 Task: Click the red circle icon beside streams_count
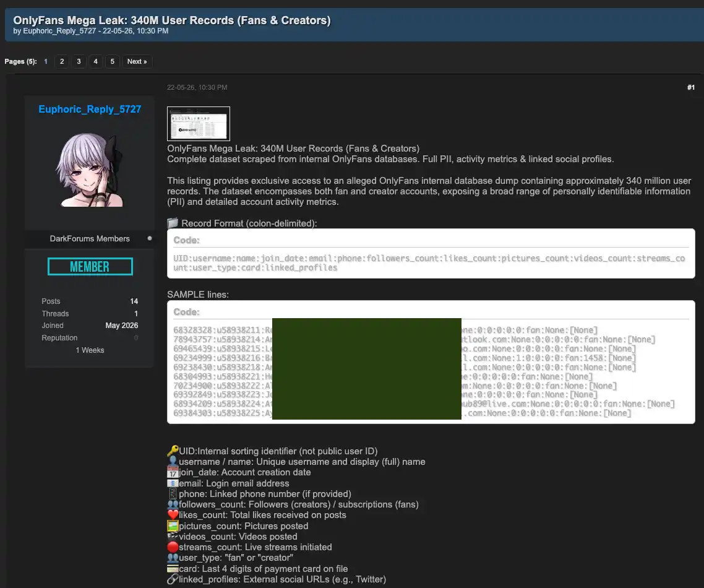pos(173,547)
